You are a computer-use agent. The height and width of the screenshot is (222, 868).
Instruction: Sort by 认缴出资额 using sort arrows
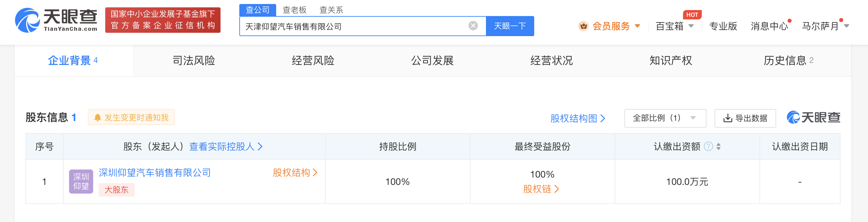719,146
